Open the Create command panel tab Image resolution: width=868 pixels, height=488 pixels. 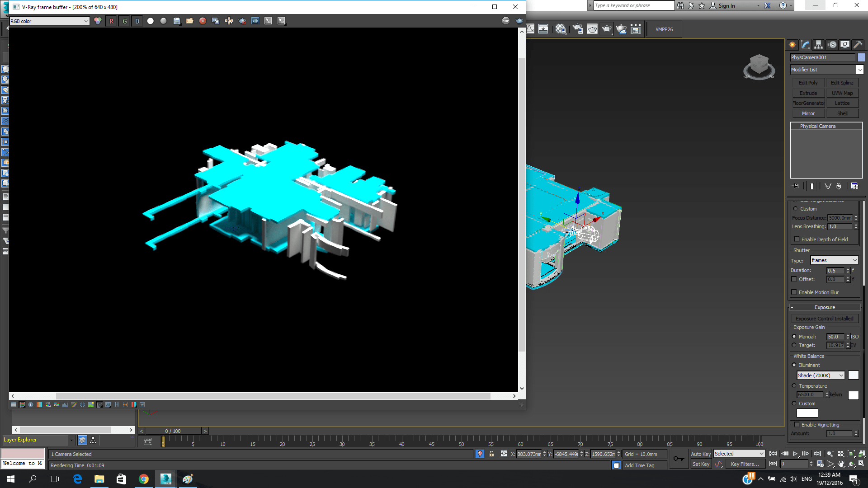[x=792, y=45]
